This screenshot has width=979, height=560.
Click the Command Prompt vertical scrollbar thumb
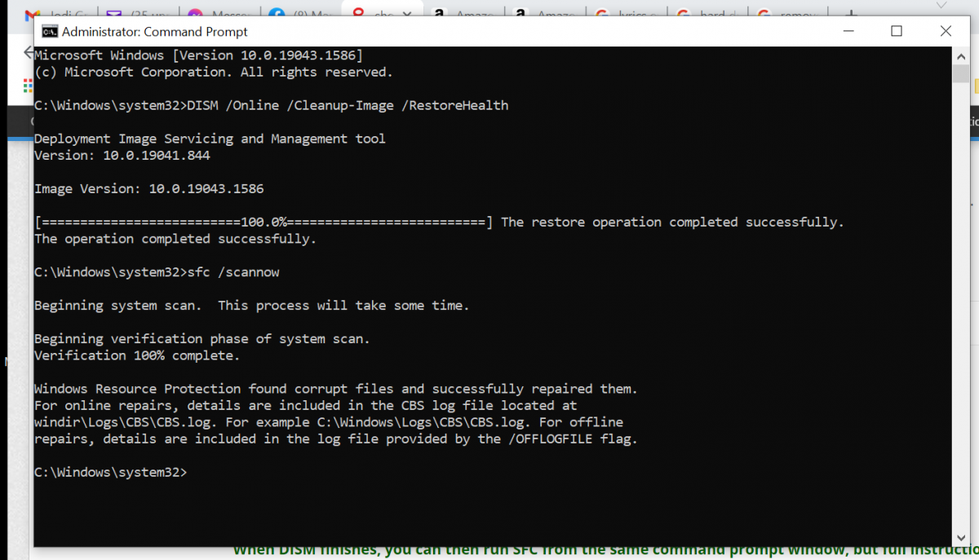pyautogui.click(x=960, y=74)
